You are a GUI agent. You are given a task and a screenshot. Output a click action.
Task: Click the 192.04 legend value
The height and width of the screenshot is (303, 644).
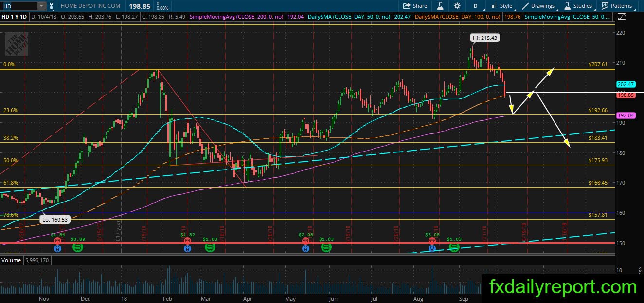click(x=296, y=17)
